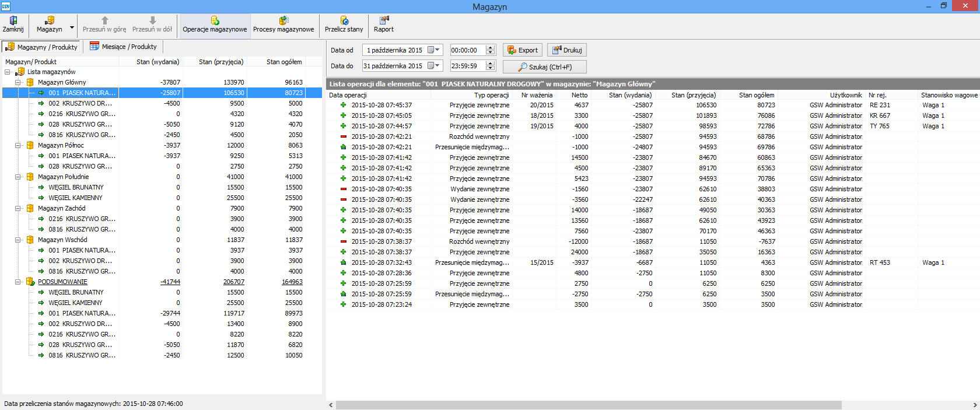Sort by the Netto column header
Image resolution: width=980 pixels, height=410 pixels.
pyautogui.click(x=579, y=95)
